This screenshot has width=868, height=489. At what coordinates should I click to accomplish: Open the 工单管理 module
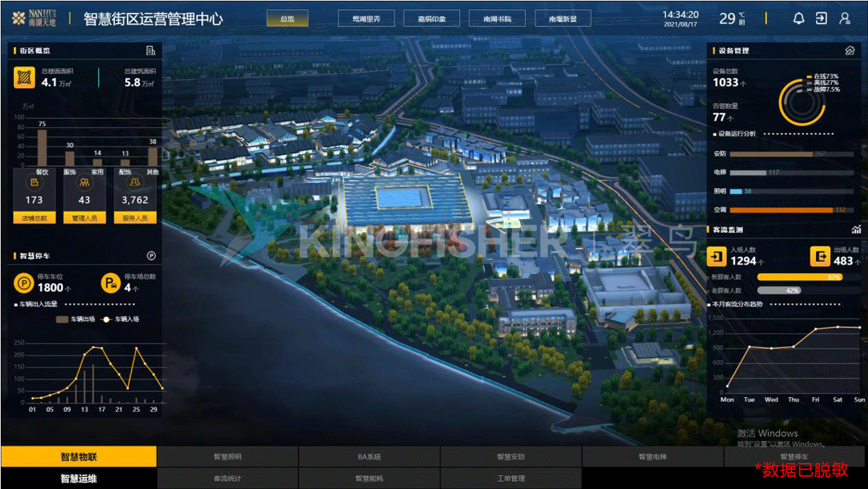(x=511, y=478)
